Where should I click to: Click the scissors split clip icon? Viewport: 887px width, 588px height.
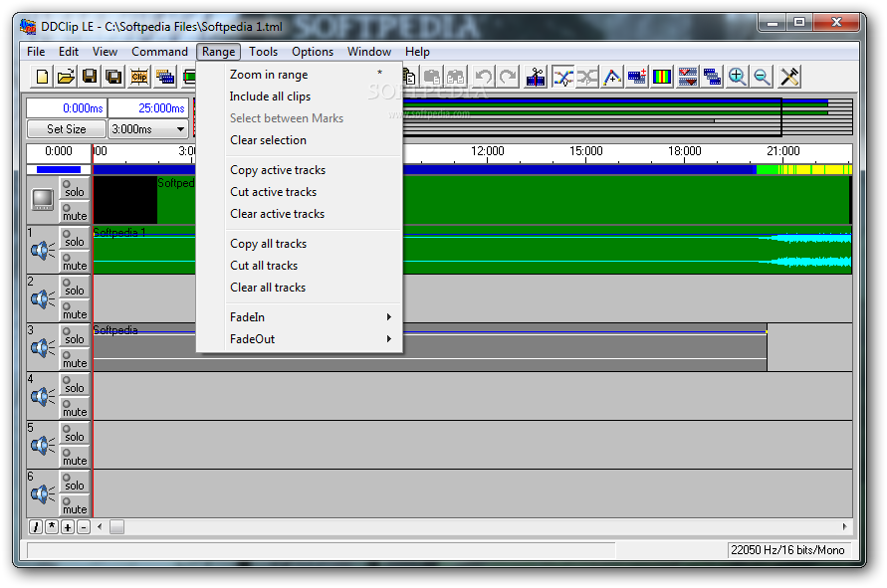tap(536, 77)
